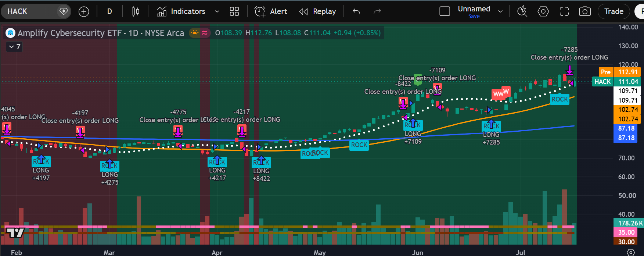This screenshot has width=644, height=256.
Task: Add a symbol to compare with plus icon
Action: pyautogui.click(x=84, y=12)
